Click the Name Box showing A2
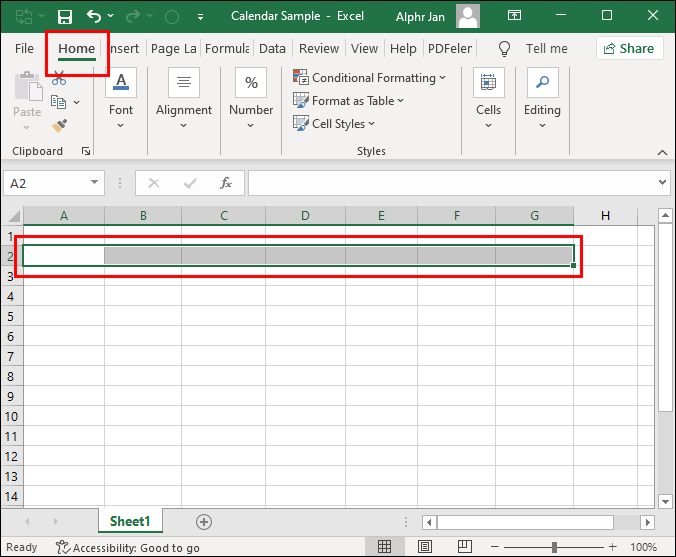676x557 pixels. pos(45,183)
